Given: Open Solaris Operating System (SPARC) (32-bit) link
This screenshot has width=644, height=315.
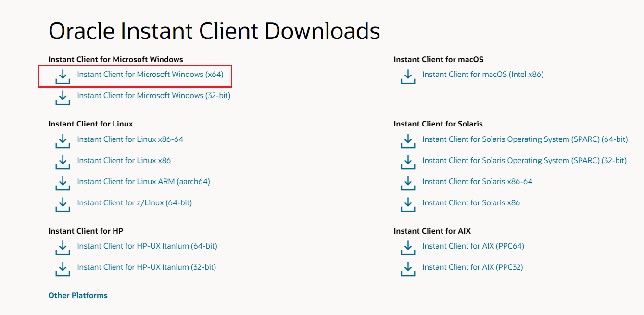Looking at the screenshot, I should coord(524,161).
